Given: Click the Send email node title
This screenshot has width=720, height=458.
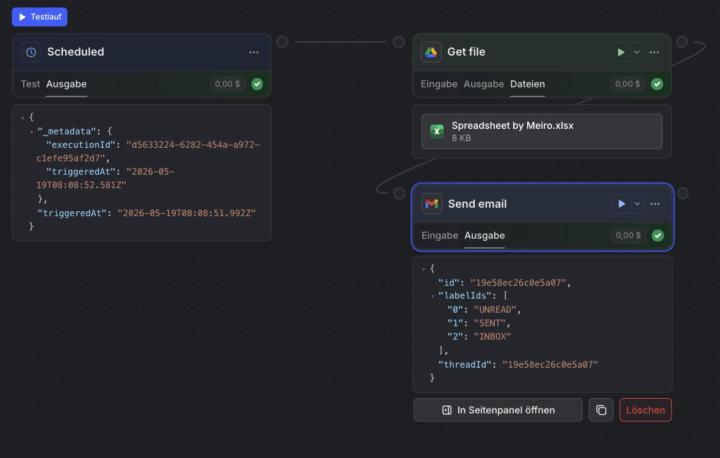Looking at the screenshot, I should (477, 204).
